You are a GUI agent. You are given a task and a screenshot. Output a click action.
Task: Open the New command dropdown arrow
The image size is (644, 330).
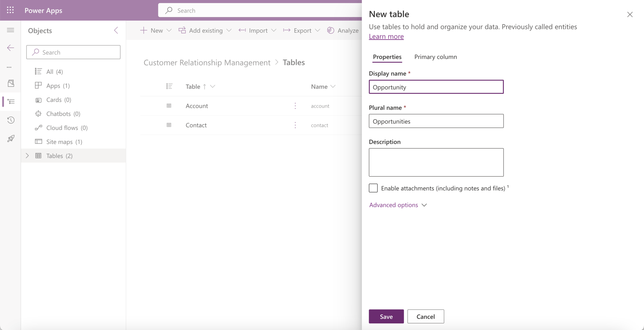[x=169, y=30]
